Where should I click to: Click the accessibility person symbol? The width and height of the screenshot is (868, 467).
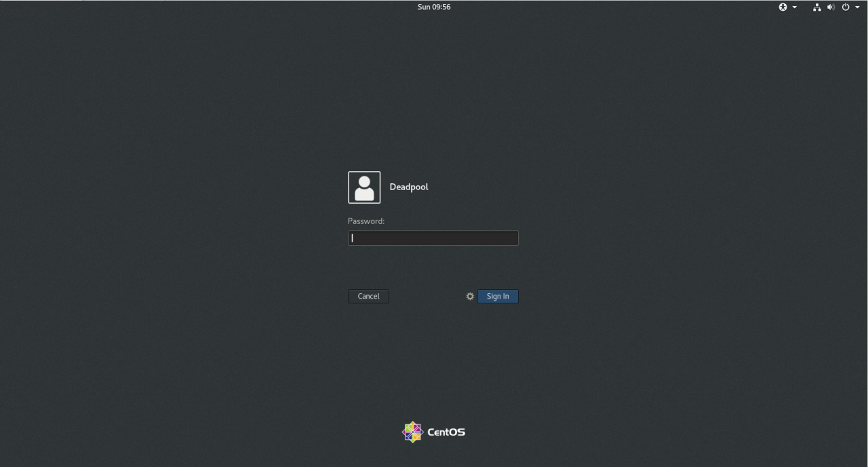[783, 7]
